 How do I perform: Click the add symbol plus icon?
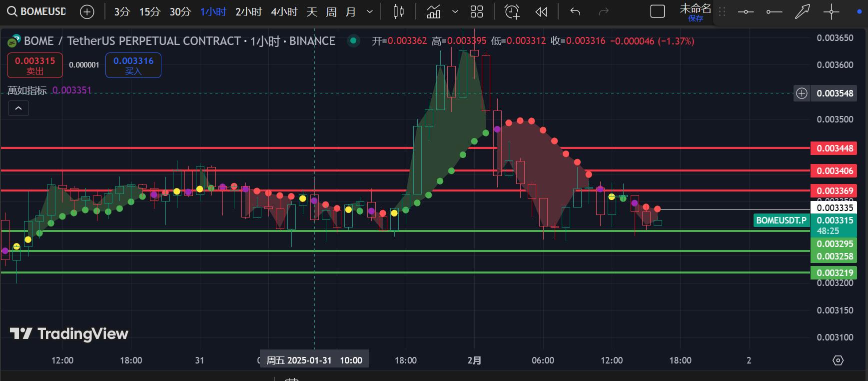87,11
